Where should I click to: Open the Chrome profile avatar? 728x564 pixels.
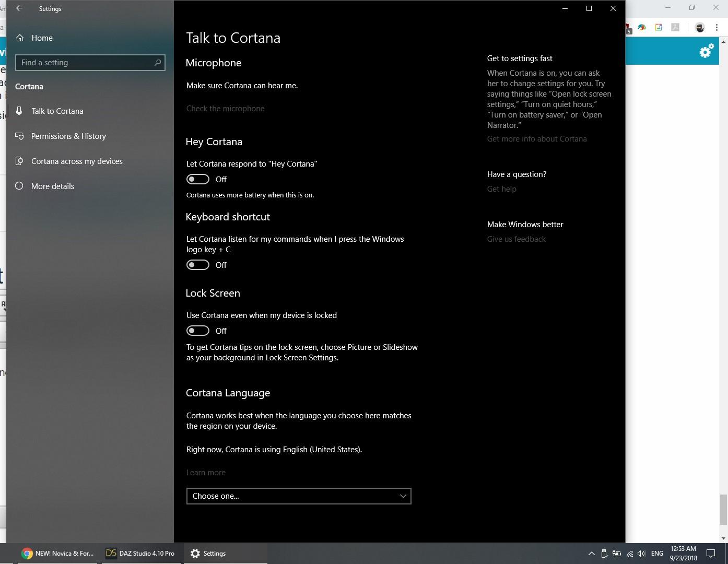coord(700,28)
